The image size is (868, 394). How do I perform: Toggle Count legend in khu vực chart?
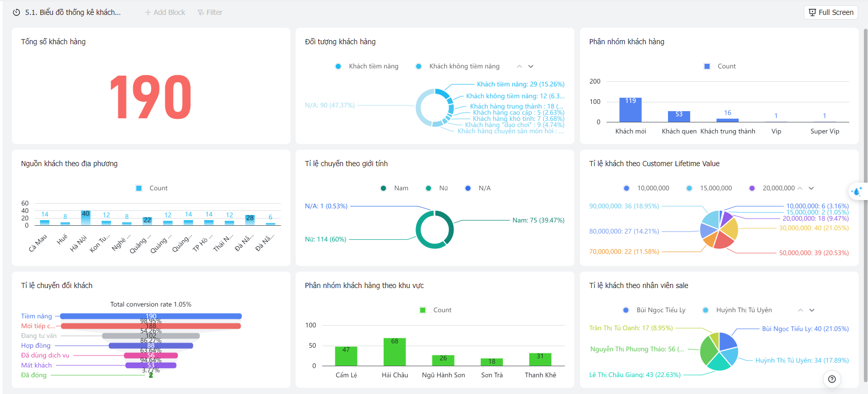[436, 310]
